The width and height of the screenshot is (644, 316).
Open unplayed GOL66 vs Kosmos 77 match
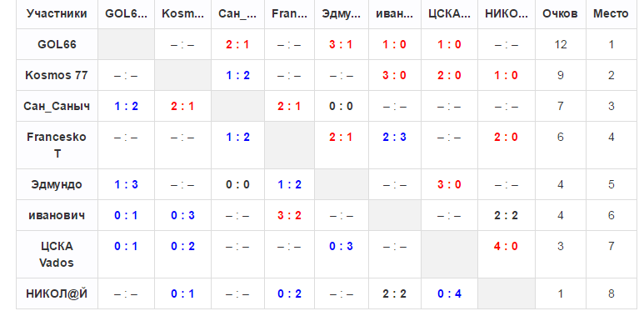pyautogui.click(x=182, y=44)
